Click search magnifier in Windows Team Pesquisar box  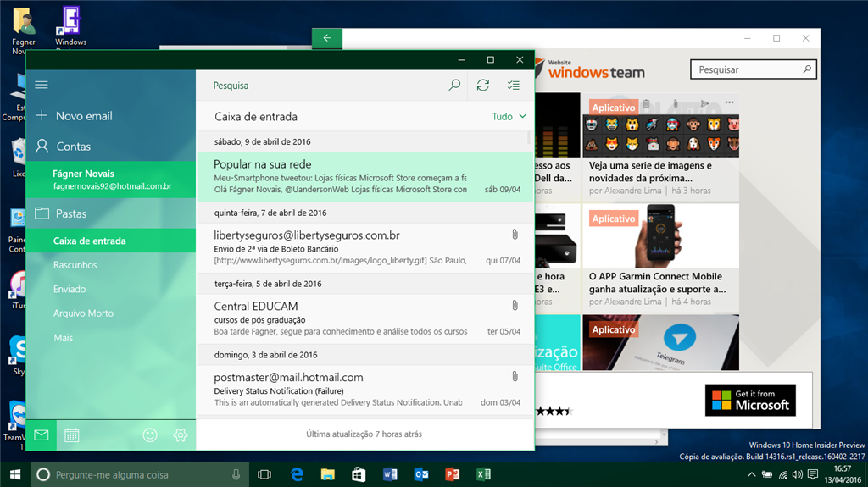point(807,69)
